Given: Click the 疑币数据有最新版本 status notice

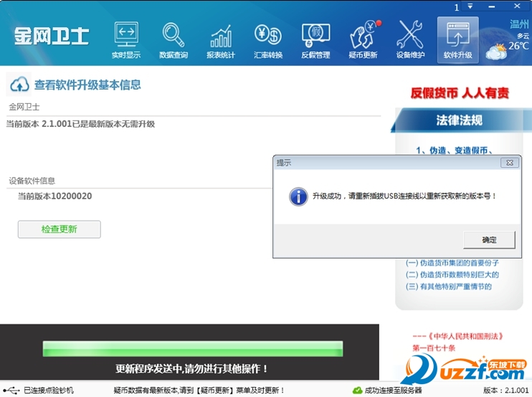Looking at the screenshot, I should (x=199, y=391).
